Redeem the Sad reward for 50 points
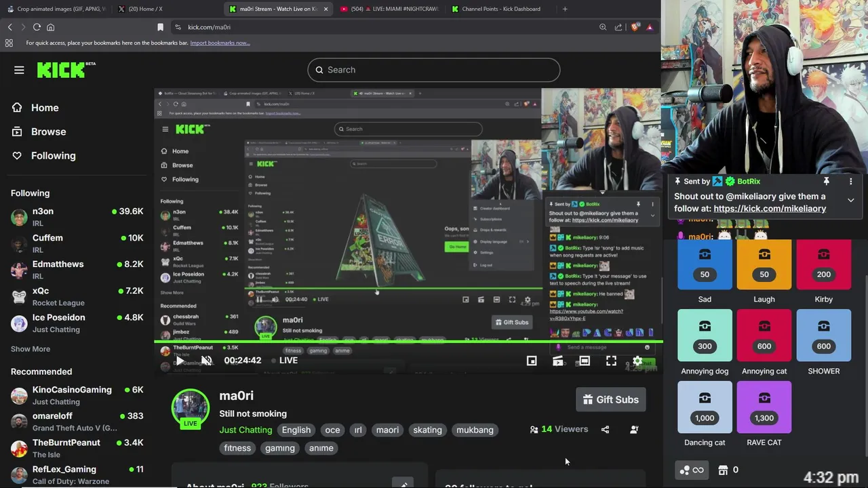Image resolution: width=868 pixels, height=488 pixels. click(705, 266)
